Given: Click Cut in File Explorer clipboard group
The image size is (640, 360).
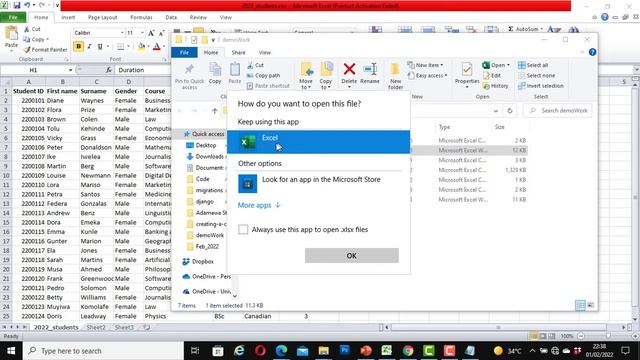Looking at the screenshot, I should (x=256, y=65).
